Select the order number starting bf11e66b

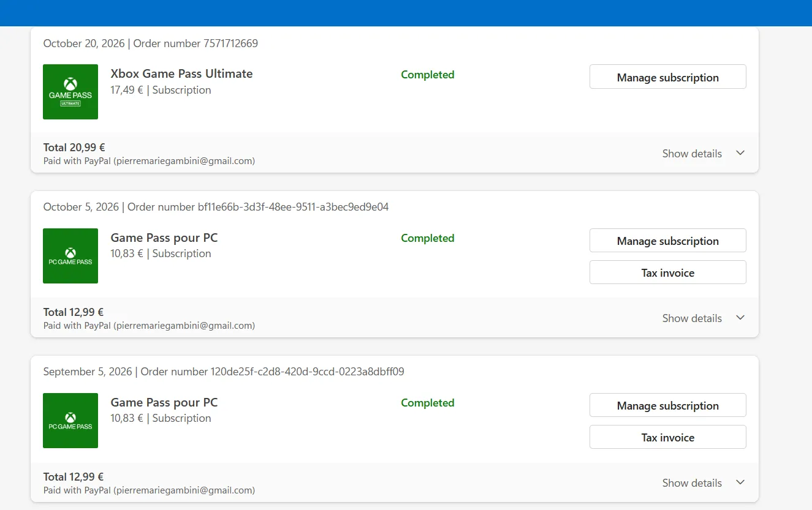258,207
